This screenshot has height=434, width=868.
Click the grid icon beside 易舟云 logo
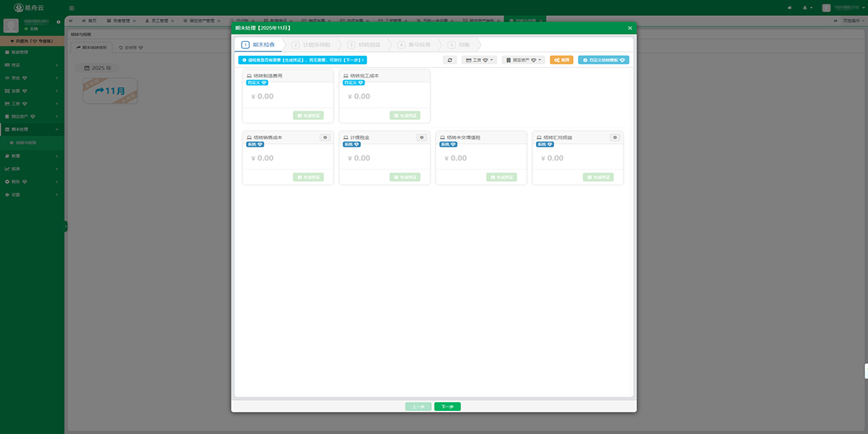[72, 8]
